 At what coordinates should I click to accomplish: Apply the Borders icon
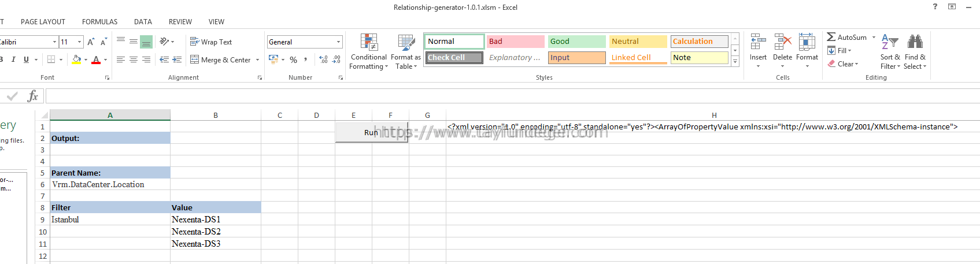(x=51, y=60)
